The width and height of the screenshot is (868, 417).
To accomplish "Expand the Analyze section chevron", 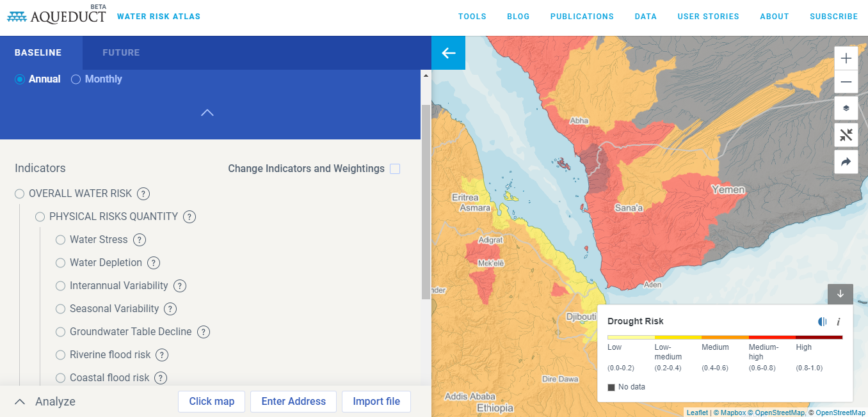I will (x=20, y=402).
